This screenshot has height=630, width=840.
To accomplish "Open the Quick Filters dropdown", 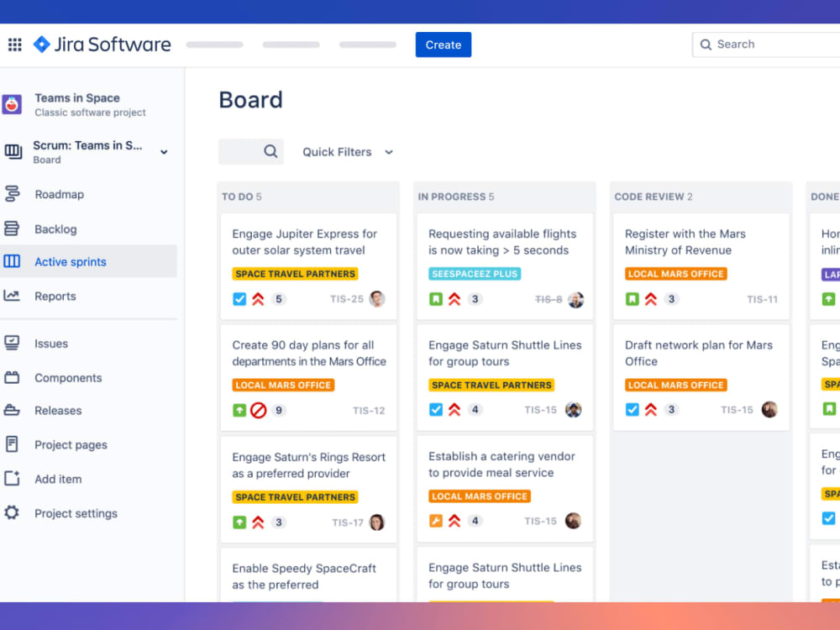I will pos(347,152).
